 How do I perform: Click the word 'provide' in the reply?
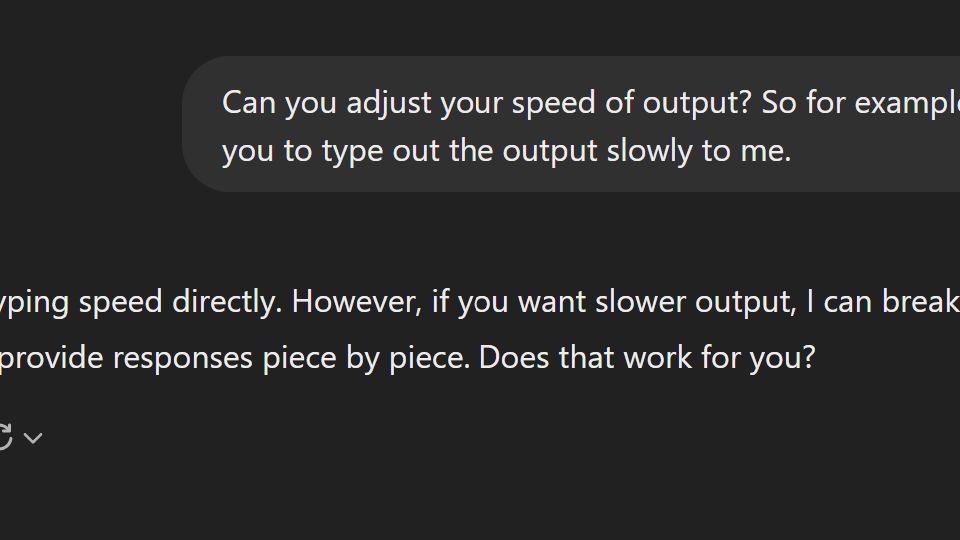pyautogui.click(x=51, y=358)
